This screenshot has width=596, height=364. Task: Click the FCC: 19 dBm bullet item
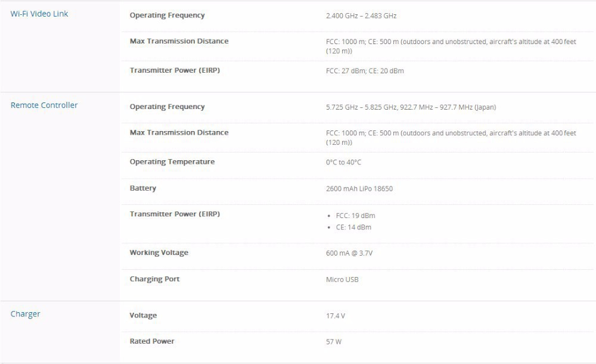(355, 216)
